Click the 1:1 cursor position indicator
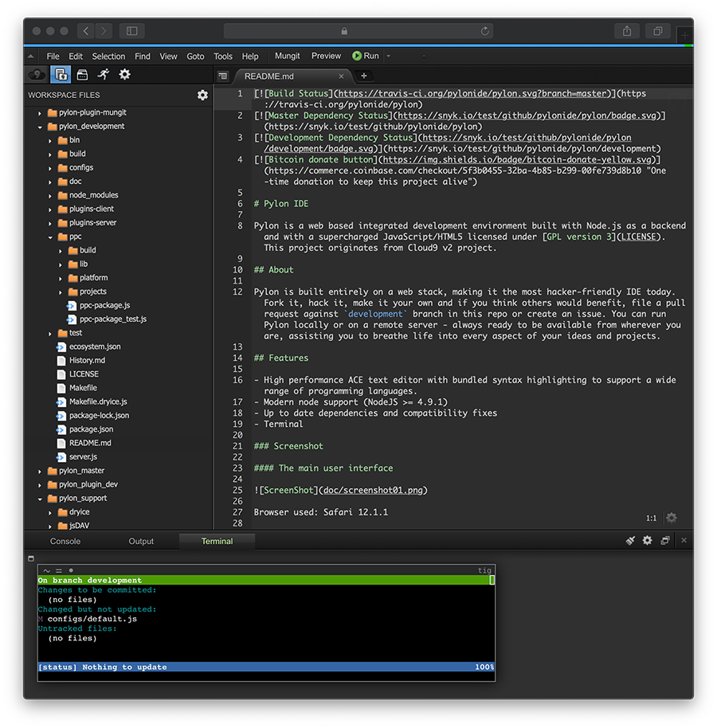Image resolution: width=717 pixels, height=728 pixels. pyautogui.click(x=652, y=519)
